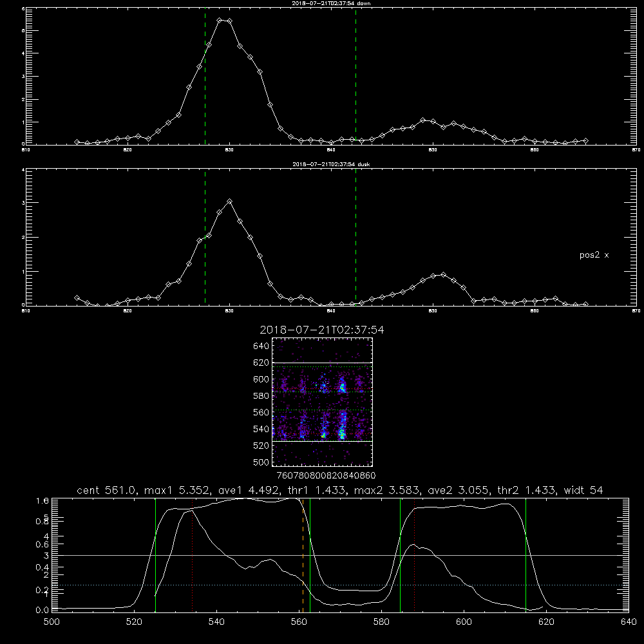Click the 'thr1 1.433' value

coord(317,490)
